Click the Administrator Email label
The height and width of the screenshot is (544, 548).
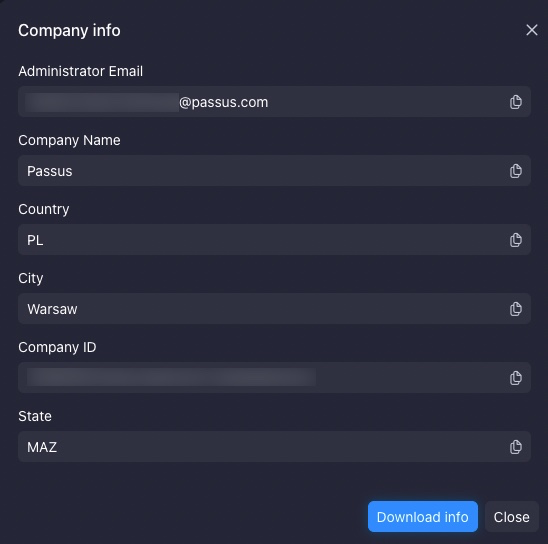click(x=80, y=71)
